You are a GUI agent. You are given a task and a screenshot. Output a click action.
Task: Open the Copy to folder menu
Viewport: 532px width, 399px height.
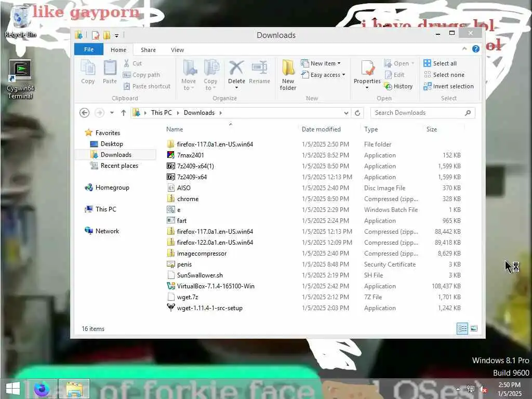point(210,75)
